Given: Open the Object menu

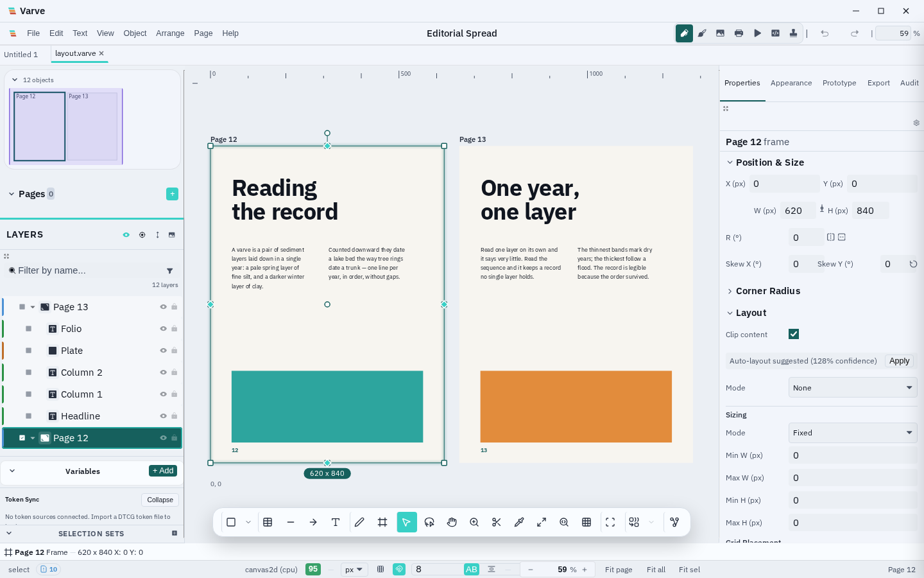Looking at the screenshot, I should pyautogui.click(x=135, y=33).
